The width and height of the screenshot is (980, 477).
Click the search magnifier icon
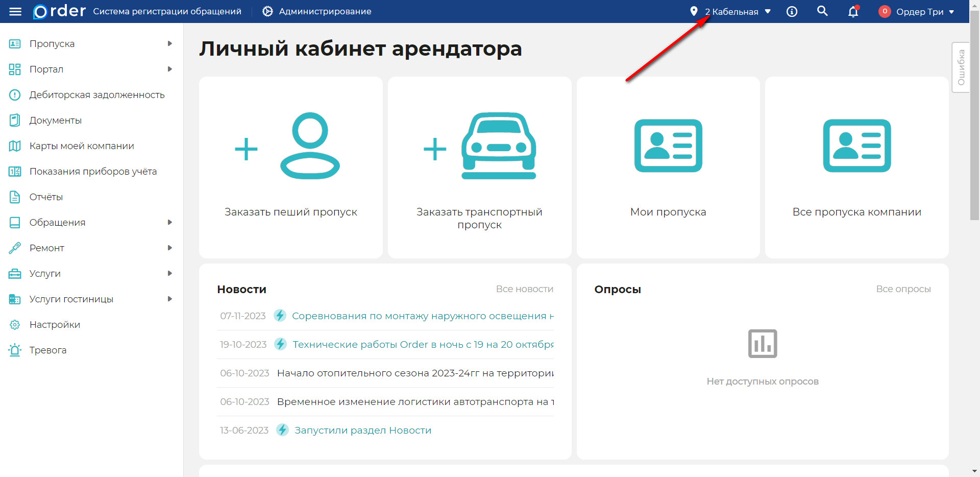point(822,11)
